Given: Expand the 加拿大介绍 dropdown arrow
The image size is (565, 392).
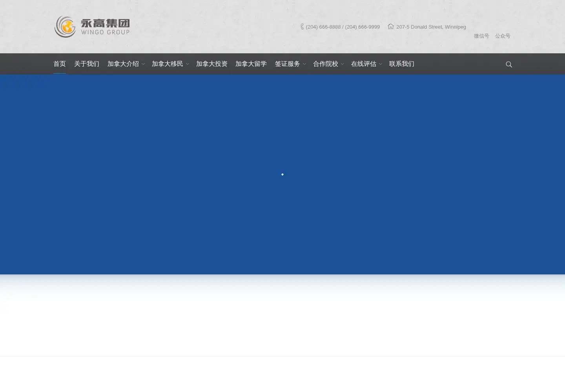Looking at the screenshot, I should (143, 64).
